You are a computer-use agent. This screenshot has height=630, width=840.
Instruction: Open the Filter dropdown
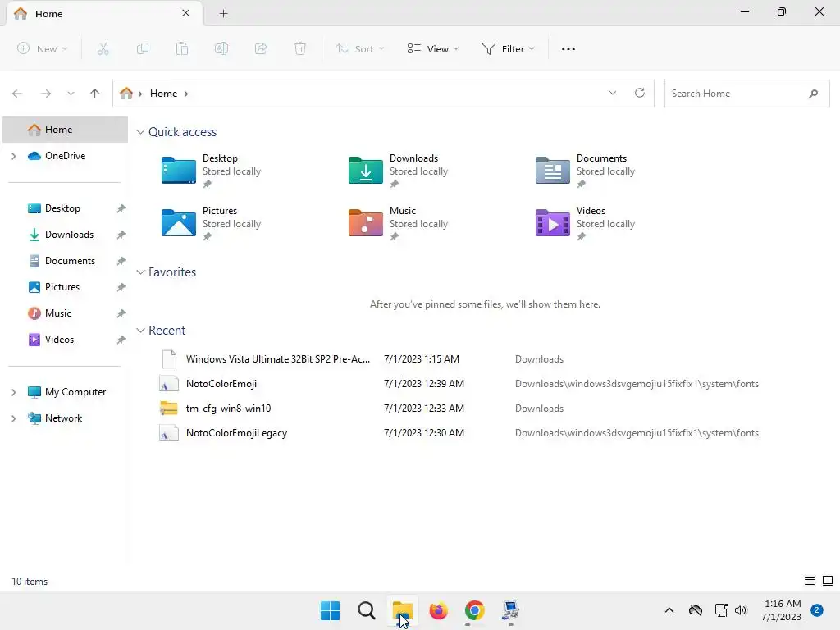tap(508, 48)
